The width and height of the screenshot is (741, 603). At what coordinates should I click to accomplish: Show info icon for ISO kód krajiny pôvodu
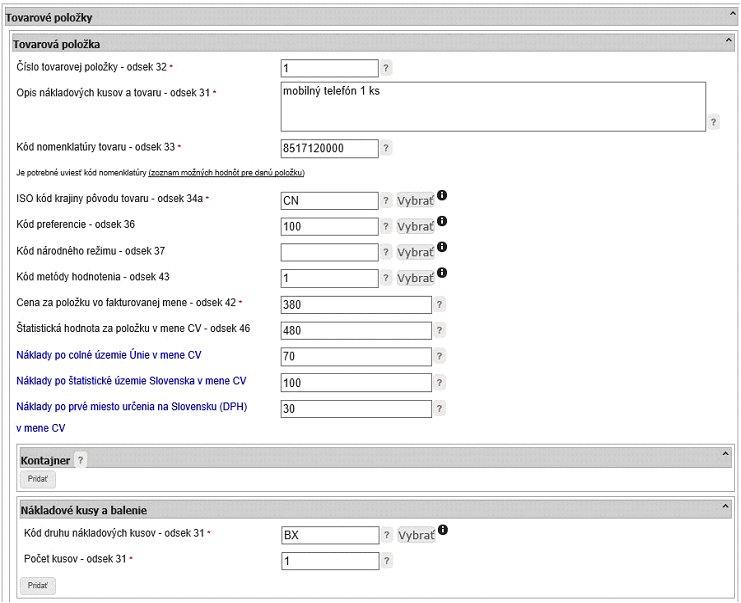pos(442,195)
